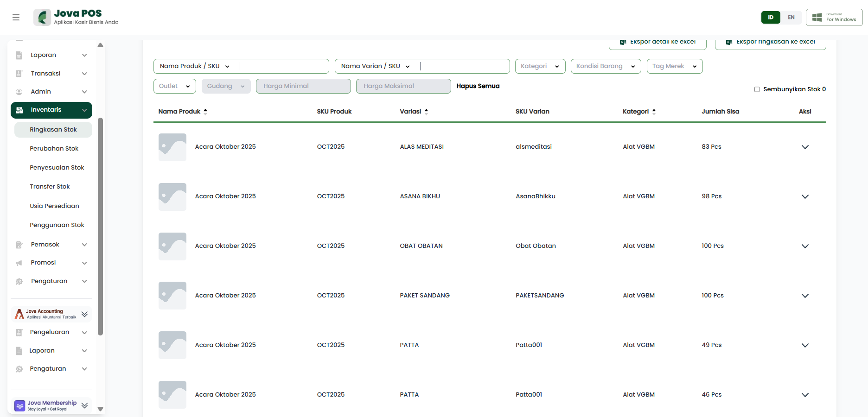868x417 pixels.
Task: Go to Perubahan Stok page
Action: [x=54, y=149]
